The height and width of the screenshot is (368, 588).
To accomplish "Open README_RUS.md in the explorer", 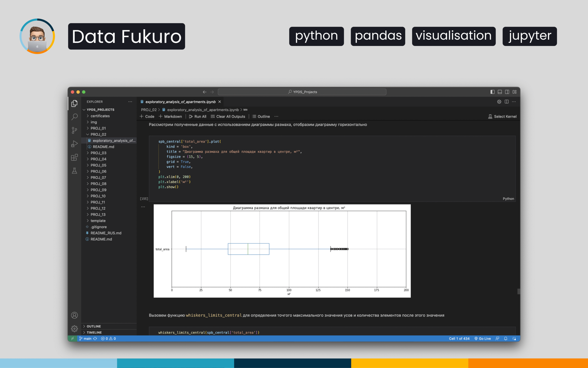I will click(106, 233).
